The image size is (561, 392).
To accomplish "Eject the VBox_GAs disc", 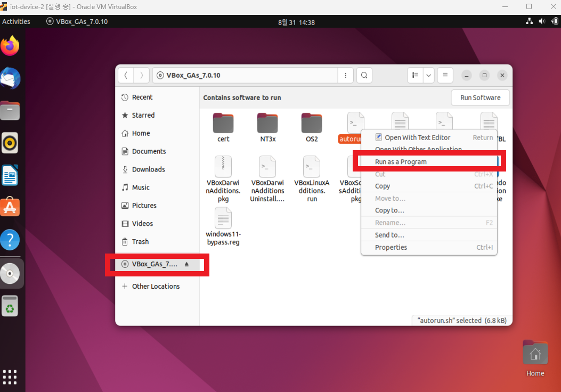I will [186, 264].
